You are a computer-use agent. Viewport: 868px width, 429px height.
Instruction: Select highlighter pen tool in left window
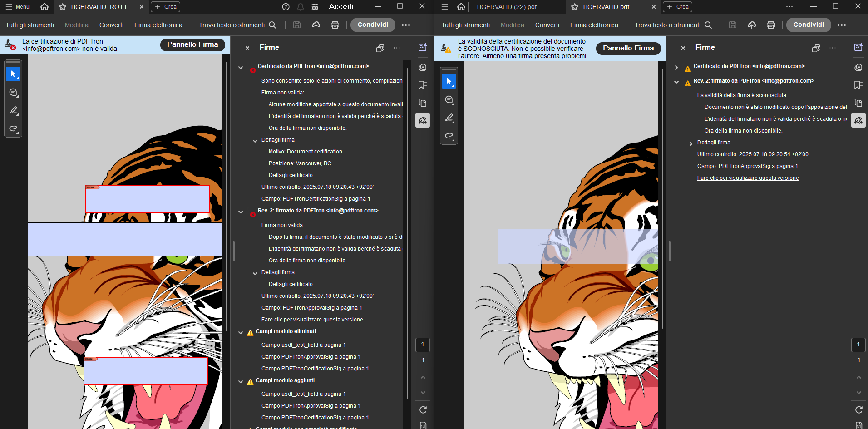pos(13,110)
